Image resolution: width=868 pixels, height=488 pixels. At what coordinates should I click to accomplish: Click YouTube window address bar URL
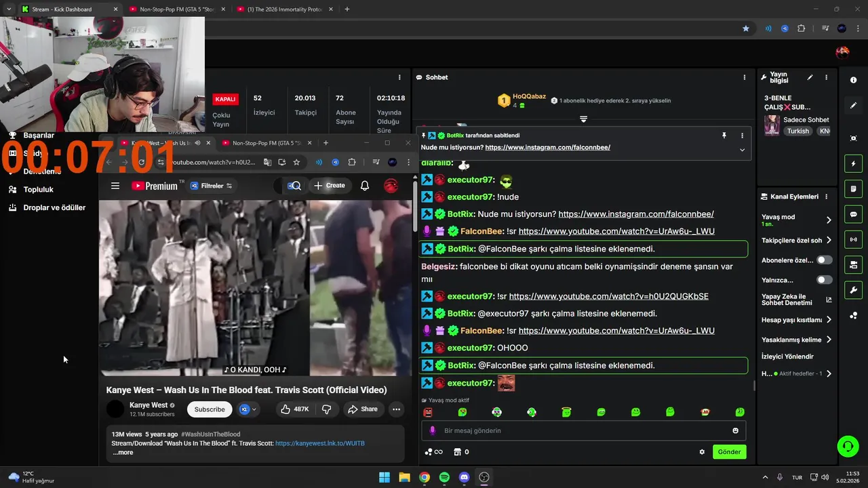click(x=212, y=163)
